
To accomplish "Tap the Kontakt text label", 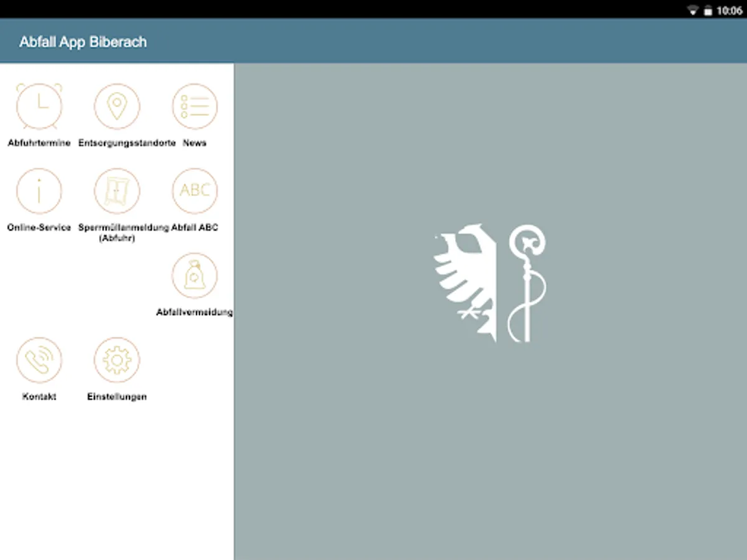I will 39,396.
